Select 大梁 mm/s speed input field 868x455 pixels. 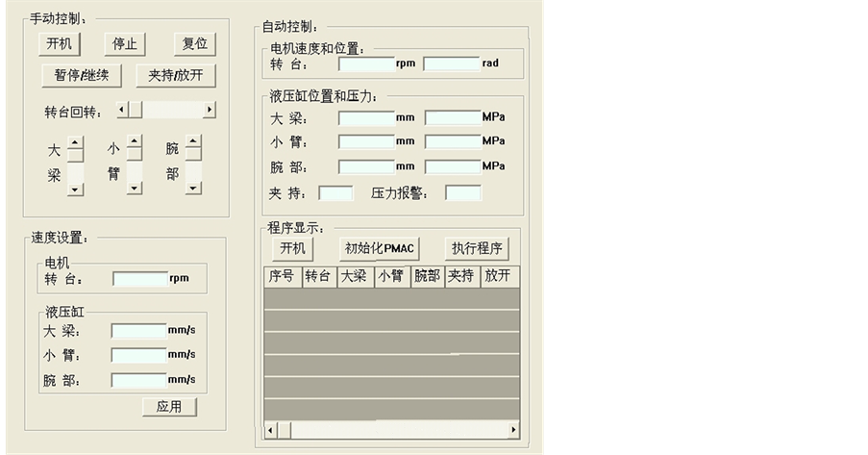pos(138,331)
